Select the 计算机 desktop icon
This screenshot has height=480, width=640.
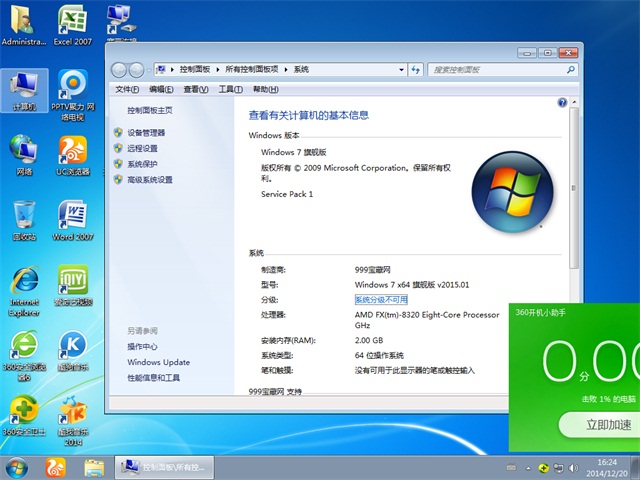pyautogui.click(x=24, y=90)
